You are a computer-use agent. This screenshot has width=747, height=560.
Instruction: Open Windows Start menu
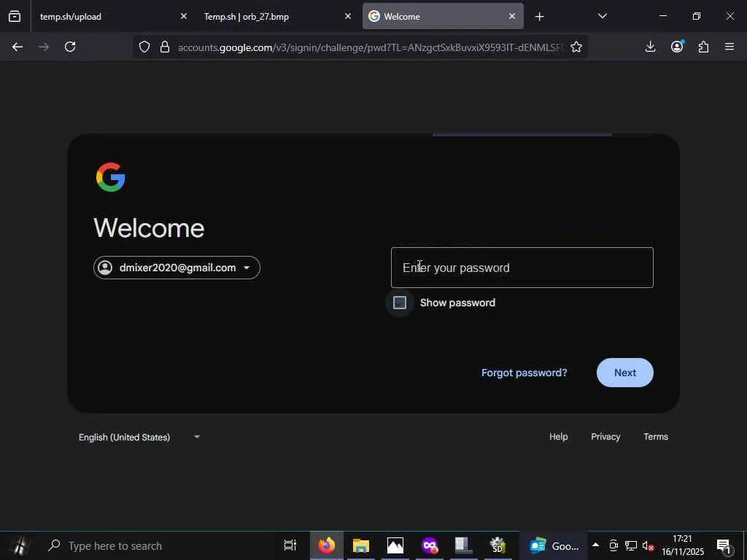tap(20, 545)
